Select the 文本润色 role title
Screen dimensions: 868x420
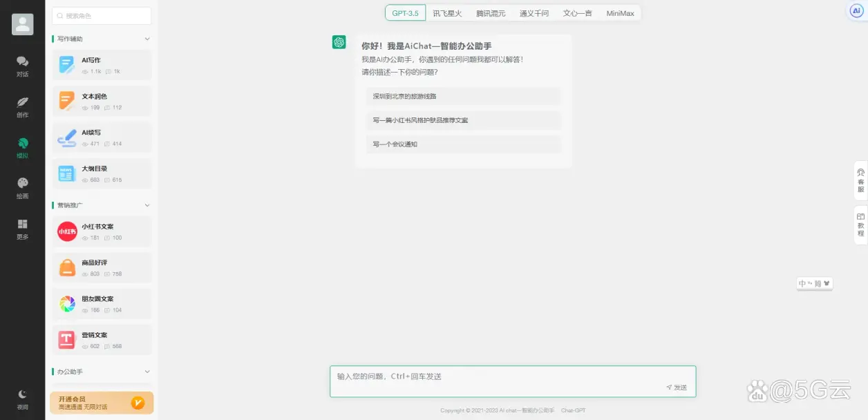(94, 96)
